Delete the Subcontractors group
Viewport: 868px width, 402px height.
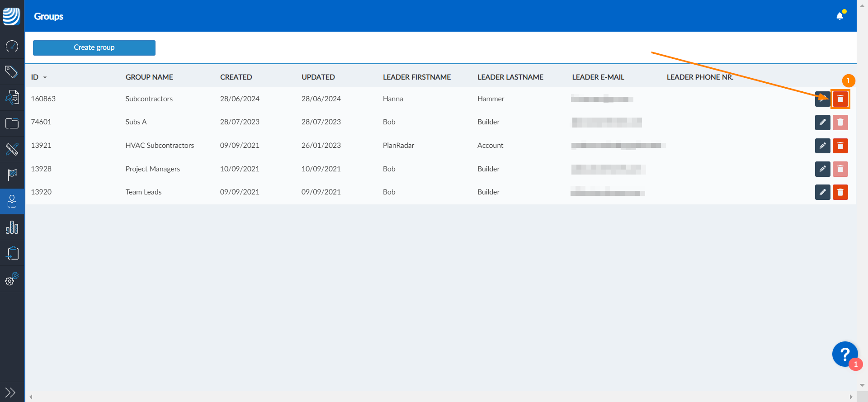(x=840, y=99)
